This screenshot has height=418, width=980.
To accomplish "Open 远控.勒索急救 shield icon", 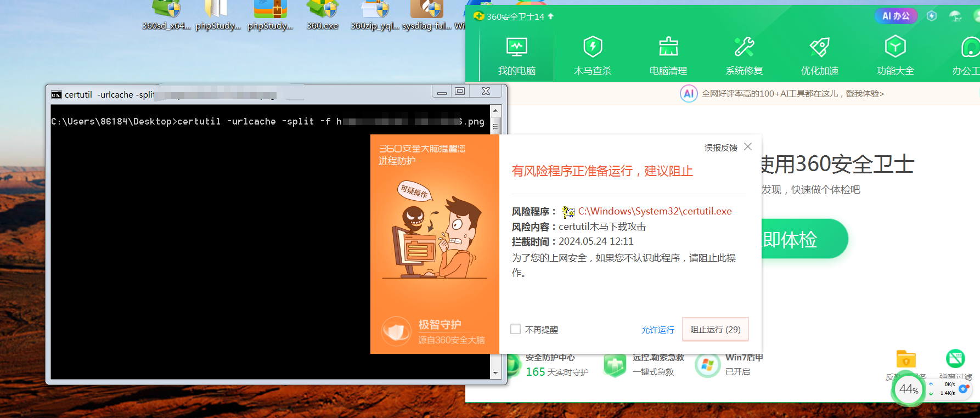I will 615,365.
